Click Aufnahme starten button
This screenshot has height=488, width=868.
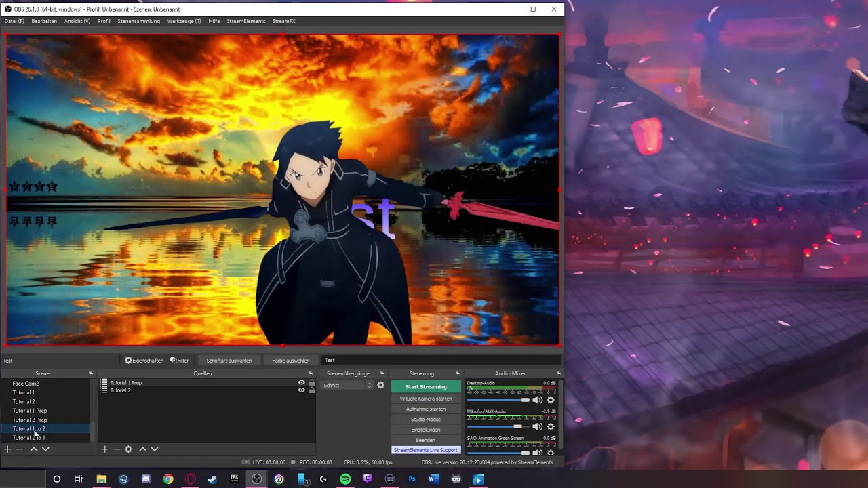click(x=426, y=409)
